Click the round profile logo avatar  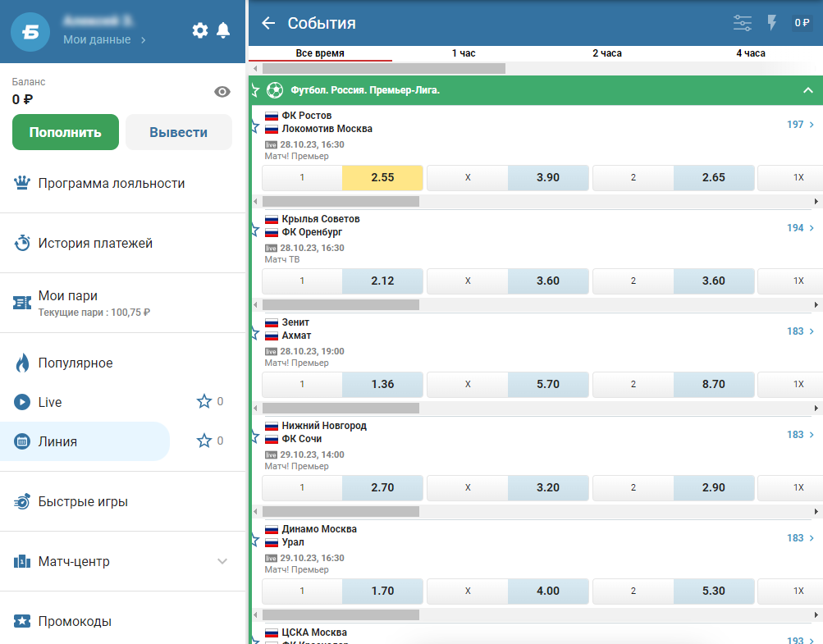[x=30, y=32]
